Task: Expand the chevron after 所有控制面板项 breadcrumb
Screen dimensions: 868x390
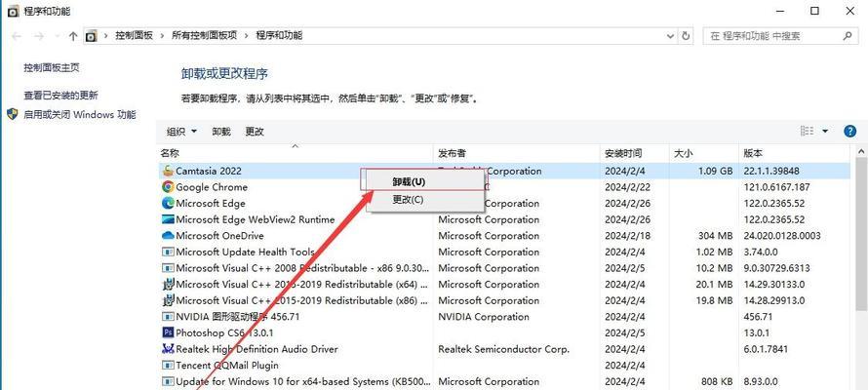Action: point(247,35)
